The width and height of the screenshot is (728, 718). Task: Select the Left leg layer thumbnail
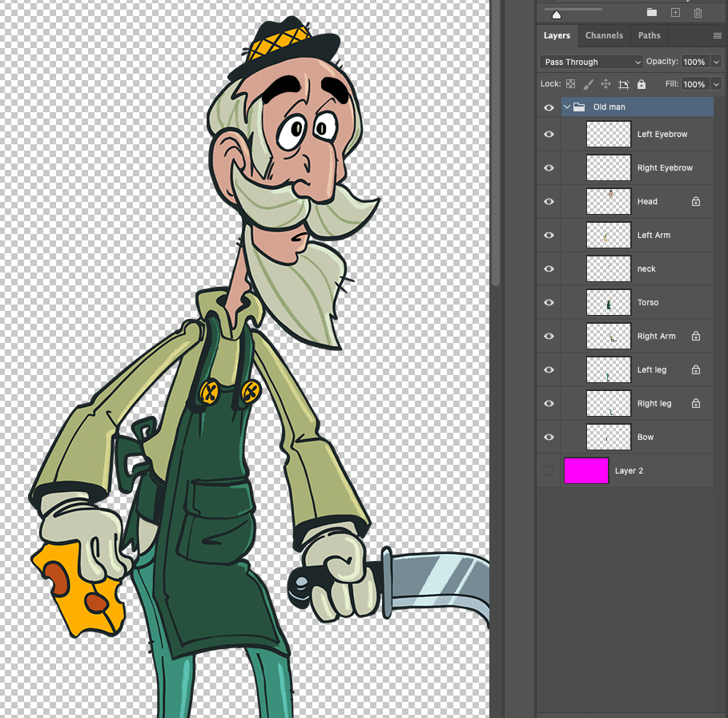pos(609,369)
